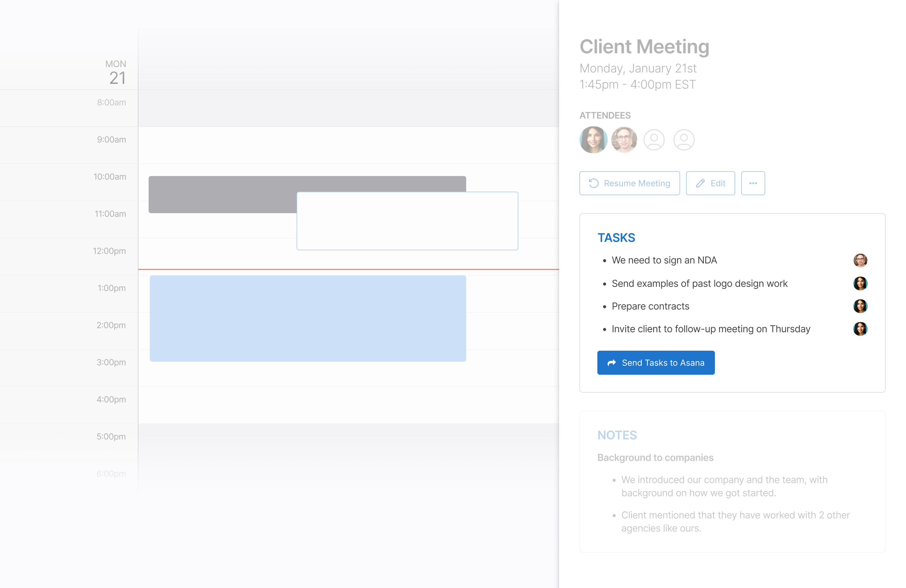Click the Edit button
Viewport: 906px width, 588px height.
(710, 183)
